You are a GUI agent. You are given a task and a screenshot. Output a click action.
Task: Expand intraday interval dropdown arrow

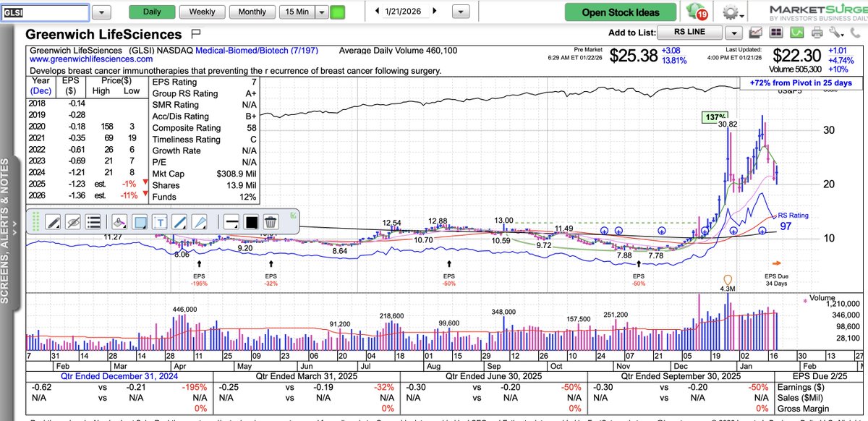[x=321, y=12]
